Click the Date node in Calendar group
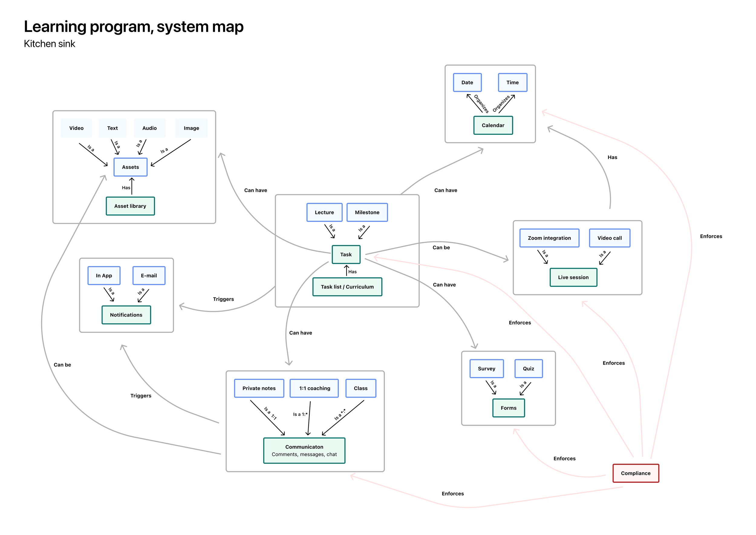The width and height of the screenshot is (756, 535). [467, 82]
